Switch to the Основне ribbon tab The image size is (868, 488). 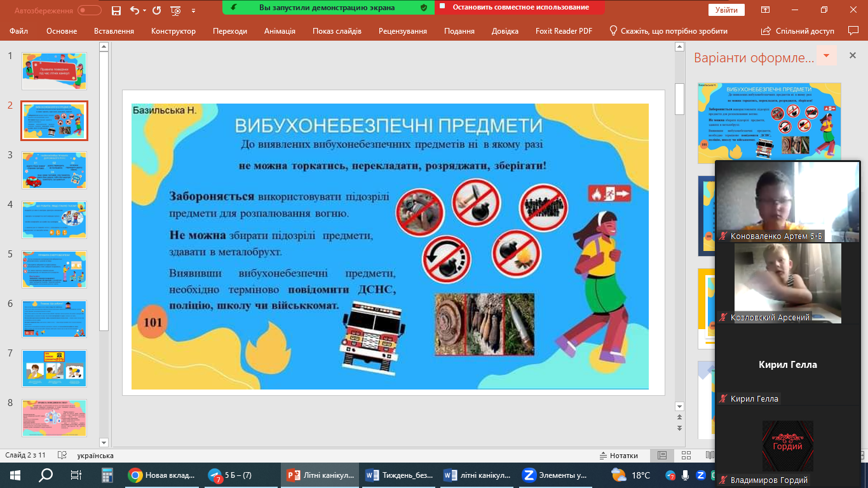pos(62,30)
